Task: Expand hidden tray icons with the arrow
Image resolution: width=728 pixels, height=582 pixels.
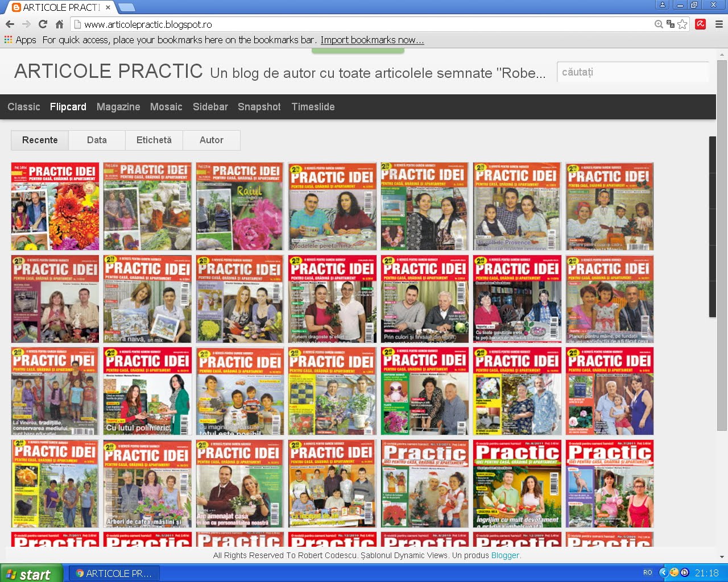Action: 663,573
